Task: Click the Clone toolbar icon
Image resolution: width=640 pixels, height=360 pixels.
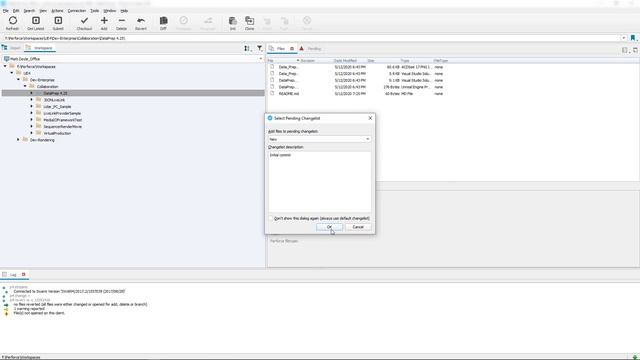Action: coord(249,20)
